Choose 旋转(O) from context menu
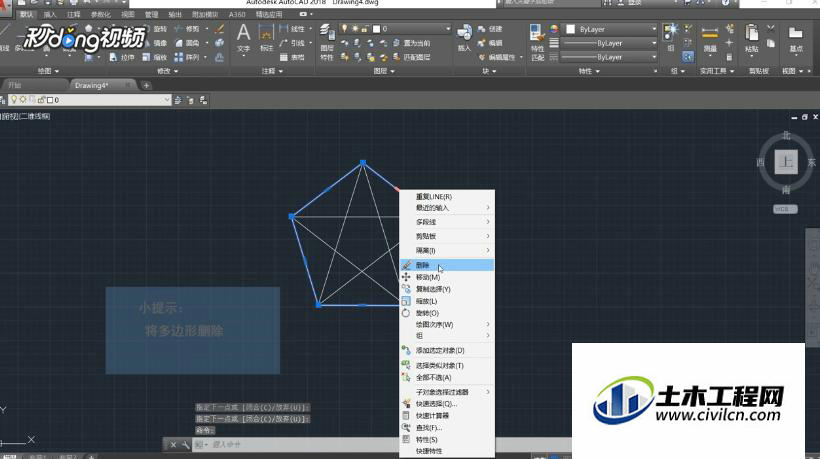Image resolution: width=820 pixels, height=459 pixels. (x=447, y=313)
